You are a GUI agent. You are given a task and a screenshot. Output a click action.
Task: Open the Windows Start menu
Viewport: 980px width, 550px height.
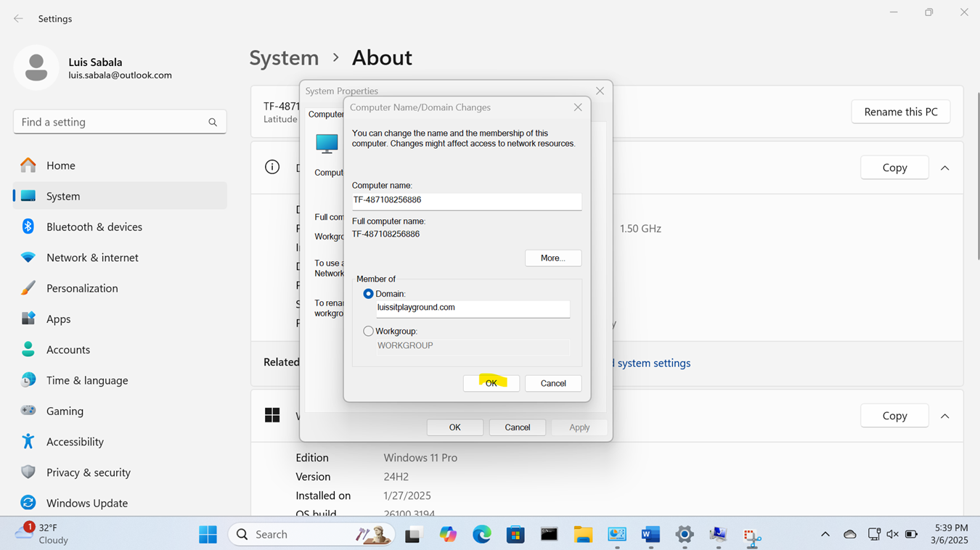[x=208, y=534]
